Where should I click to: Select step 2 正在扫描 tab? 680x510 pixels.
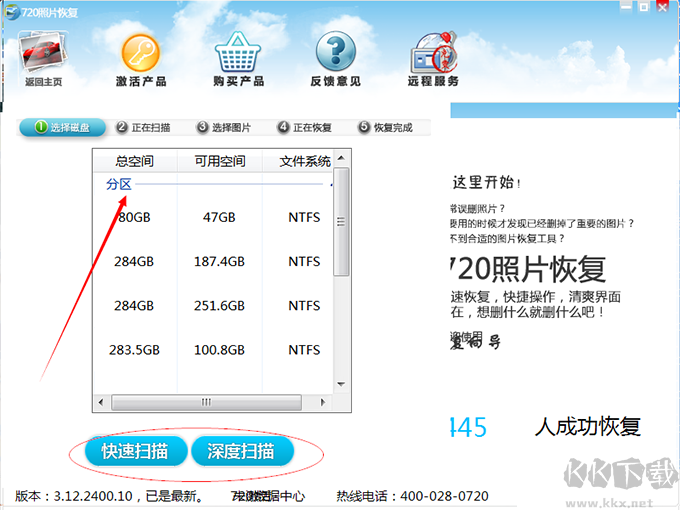(143, 128)
